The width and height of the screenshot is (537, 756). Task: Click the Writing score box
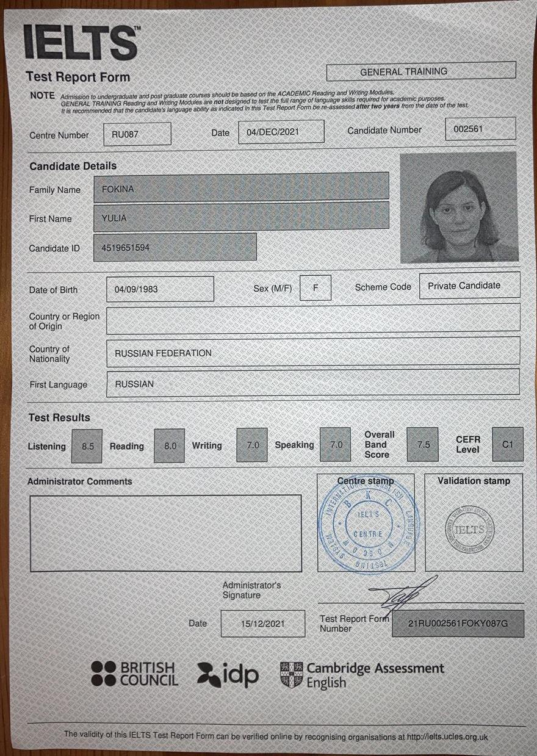pos(252,445)
